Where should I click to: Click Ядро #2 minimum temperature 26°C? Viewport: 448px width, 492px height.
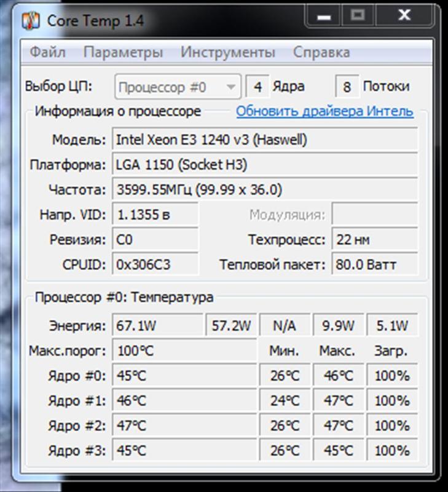[285, 426]
